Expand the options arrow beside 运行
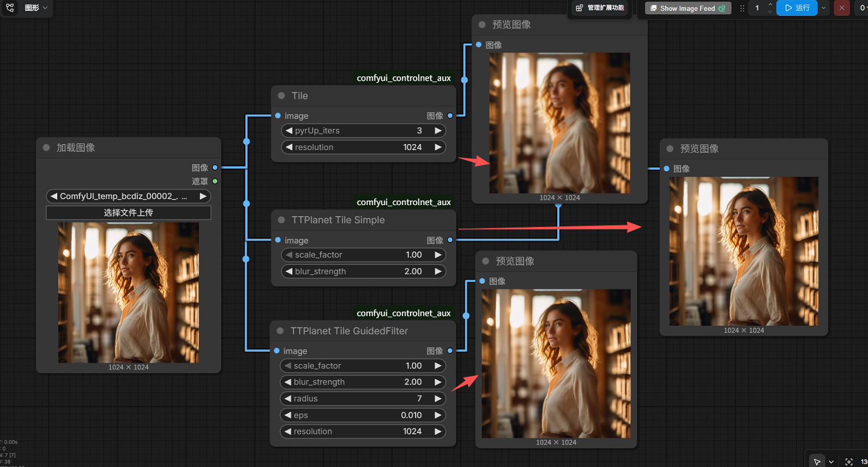868x467 pixels. [x=824, y=8]
